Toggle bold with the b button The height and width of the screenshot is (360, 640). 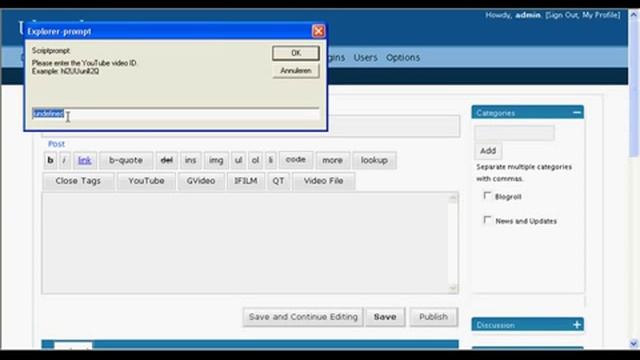50,160
